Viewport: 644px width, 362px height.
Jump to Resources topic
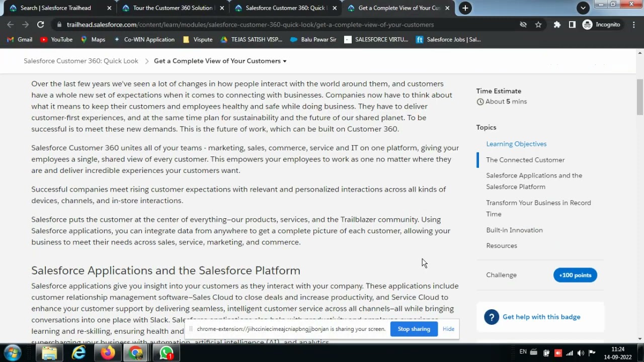coord(502,246)
